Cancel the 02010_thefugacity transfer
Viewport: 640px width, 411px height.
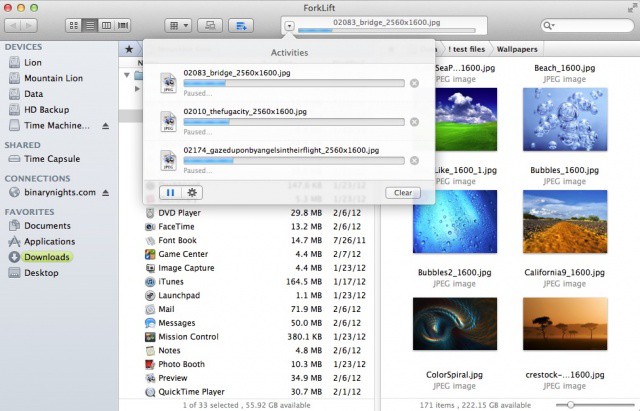click(414, 121)
